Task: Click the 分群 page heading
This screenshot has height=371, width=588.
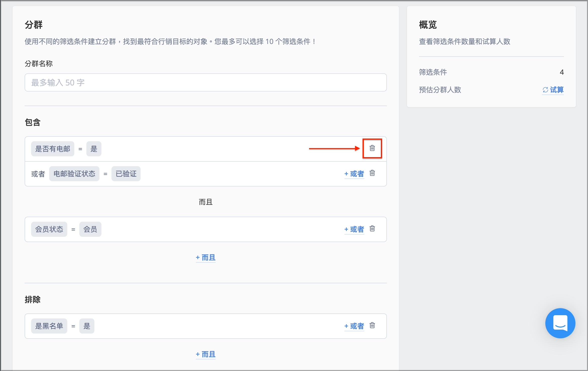Action: point(34,25)
